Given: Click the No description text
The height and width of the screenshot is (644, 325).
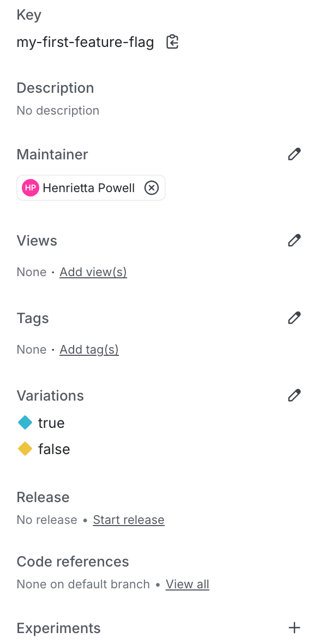Looking at the screenshot, I should click(x=58, y=110).
